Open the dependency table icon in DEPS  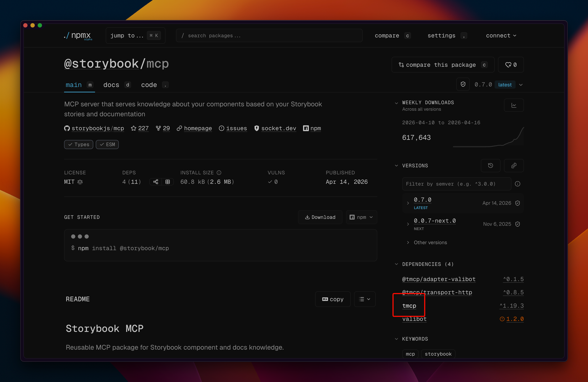click(x=167, y=182)
